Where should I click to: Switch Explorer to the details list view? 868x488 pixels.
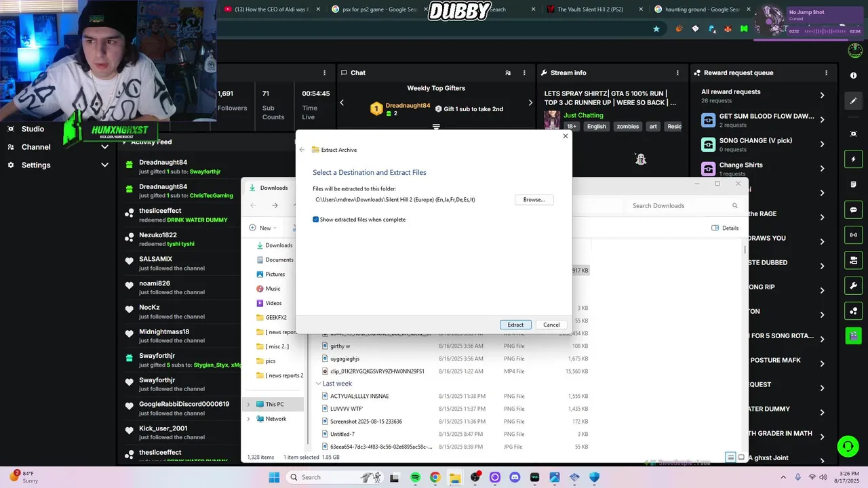730,457
